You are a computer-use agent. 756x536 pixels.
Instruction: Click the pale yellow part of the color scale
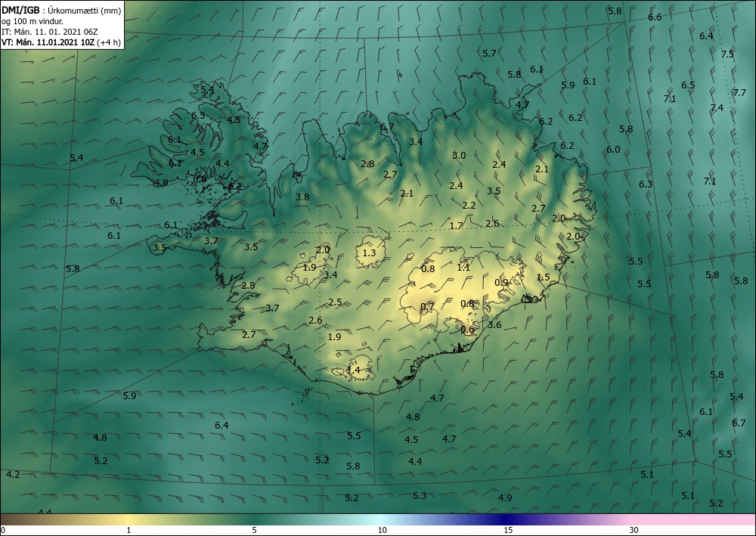(129, 519)
